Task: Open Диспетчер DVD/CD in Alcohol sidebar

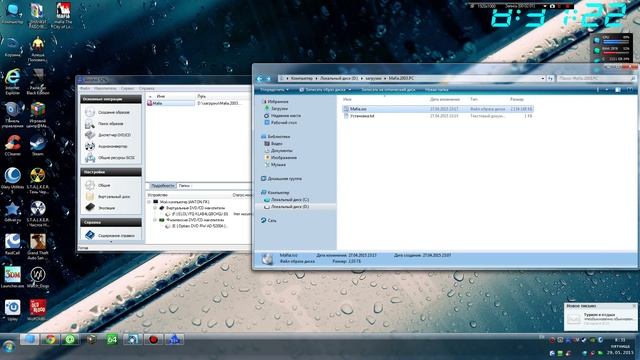Action: click(109, 135)
